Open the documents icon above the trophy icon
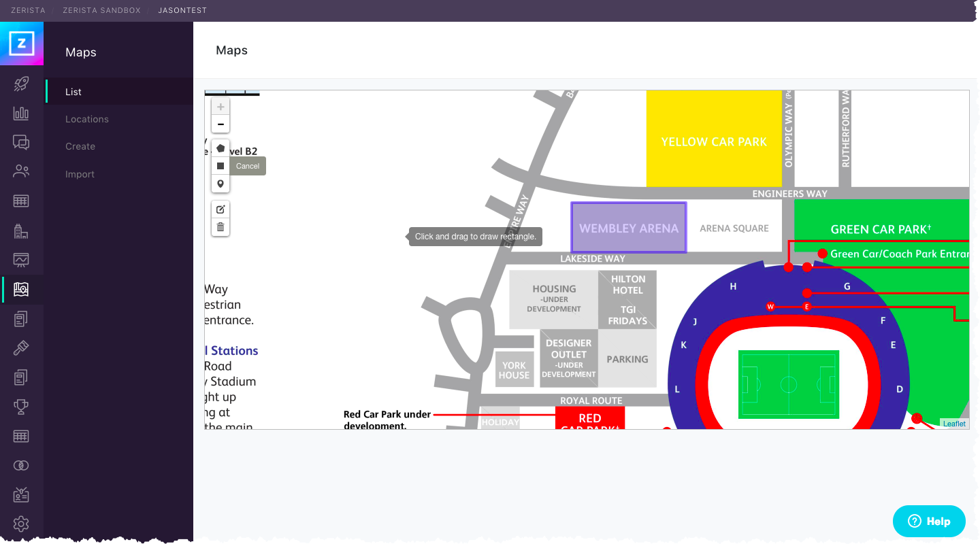This screenshot has width=980, height=544. click(21, 377)
